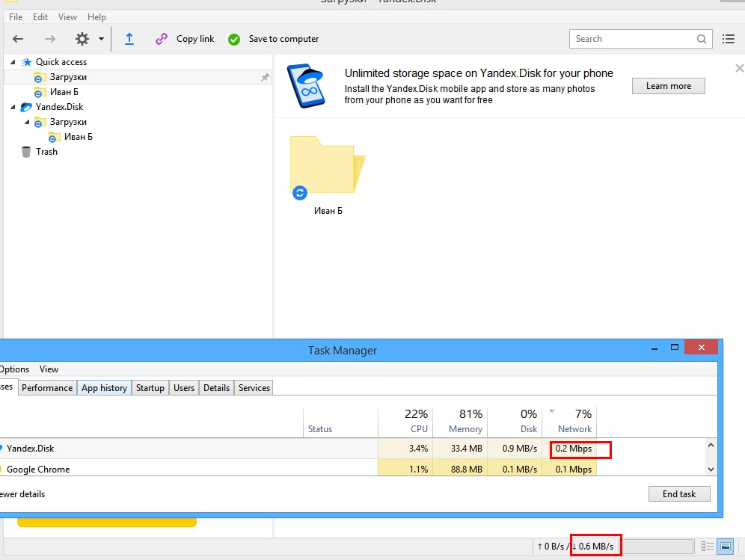
Task: Sort by the Network column header
Action: (570, 421)
